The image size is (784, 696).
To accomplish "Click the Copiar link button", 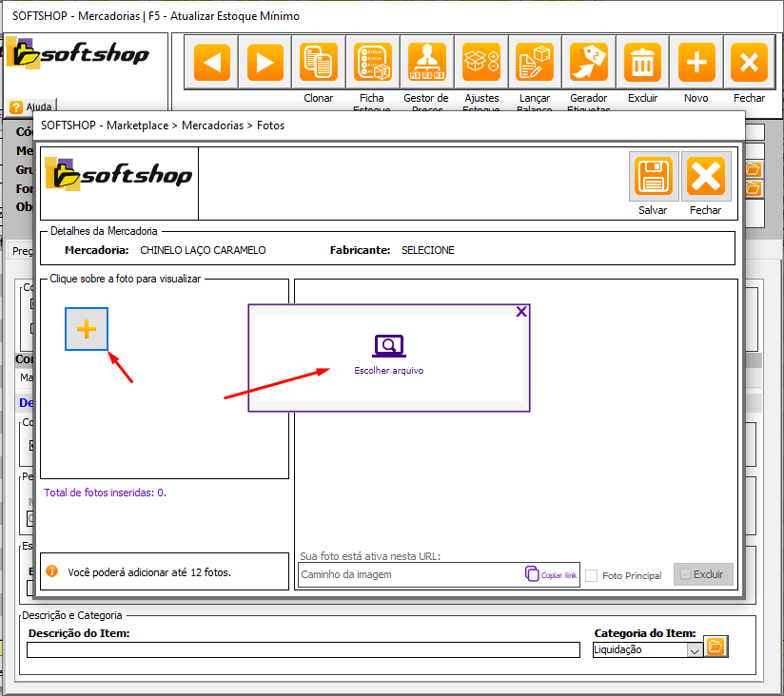I will click(x=551, y=574).
